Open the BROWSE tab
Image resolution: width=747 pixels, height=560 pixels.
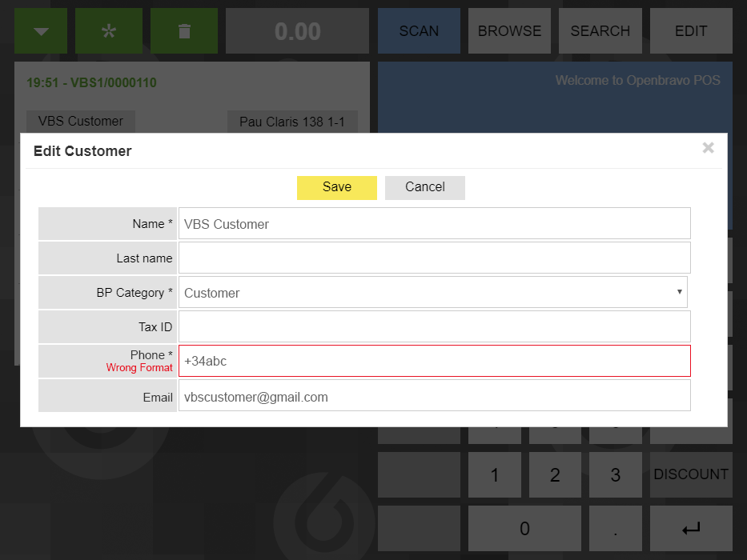point(509,31)
